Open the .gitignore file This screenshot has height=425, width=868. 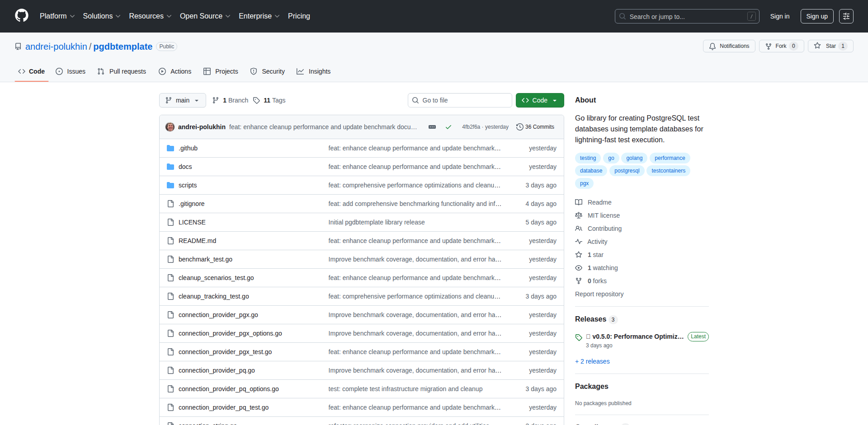pyautogui.click(x=191, y=204)
